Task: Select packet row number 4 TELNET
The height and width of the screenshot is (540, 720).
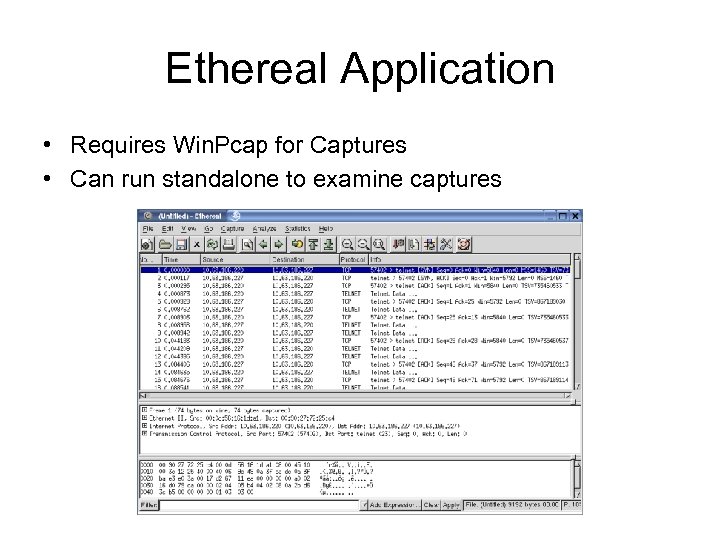Action: point(355,293)
